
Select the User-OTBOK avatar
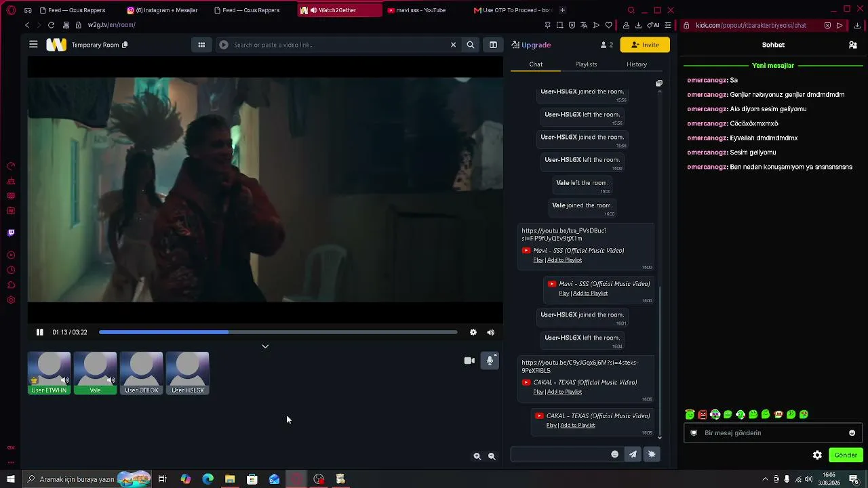(142, 373)
